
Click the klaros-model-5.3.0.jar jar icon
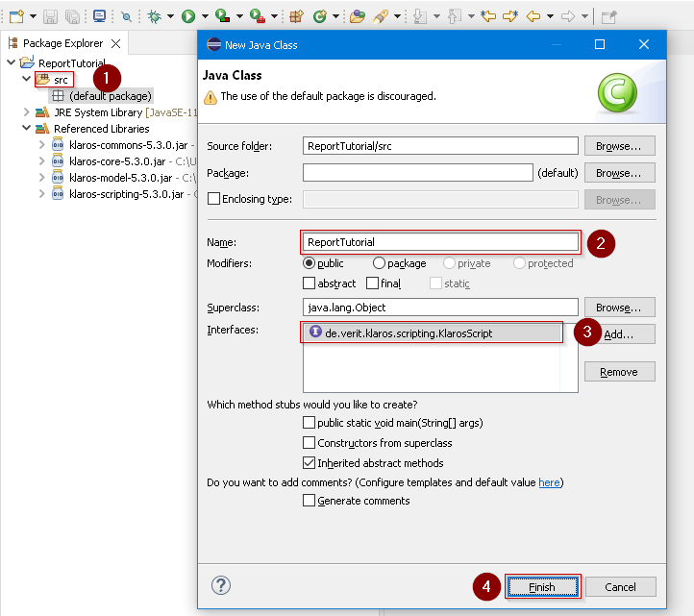pyautogui.click(x=58, y=178)
